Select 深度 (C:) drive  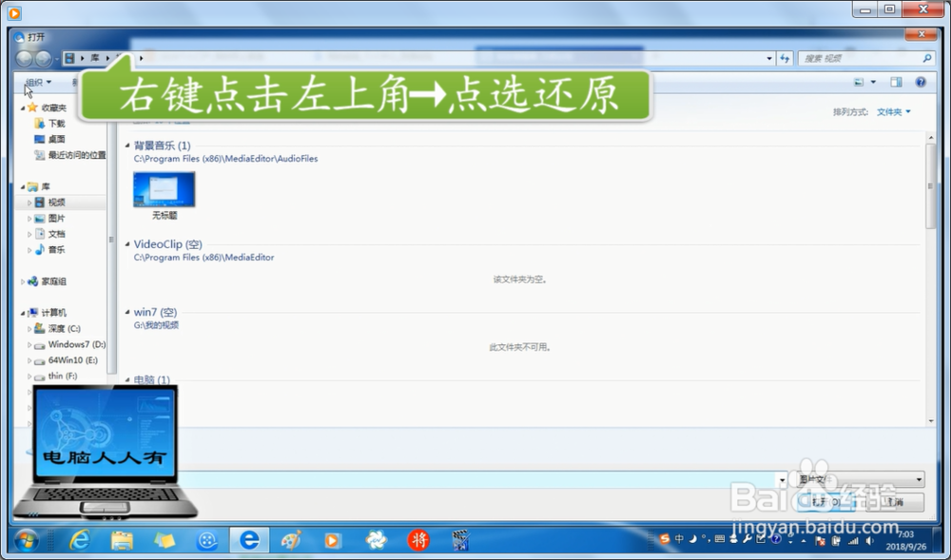tap(57, 328)
